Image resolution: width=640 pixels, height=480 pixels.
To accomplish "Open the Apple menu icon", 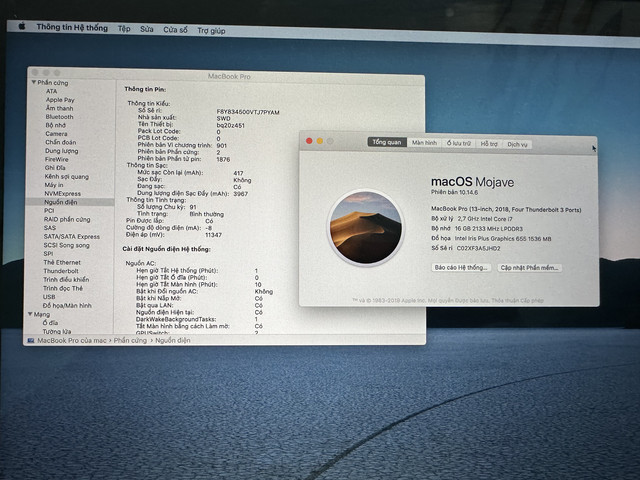I will click(22, 26).
